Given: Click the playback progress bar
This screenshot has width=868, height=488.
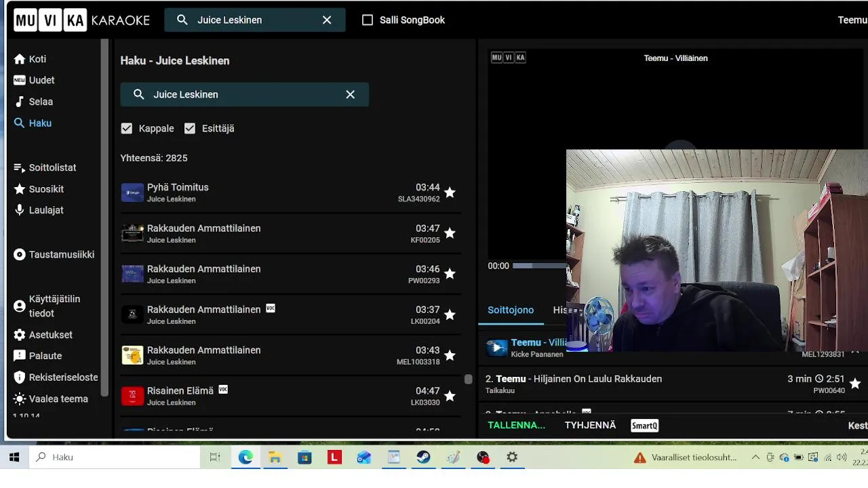Looking at the screenshot, I should pyautogui.click(x=539, y=266).
